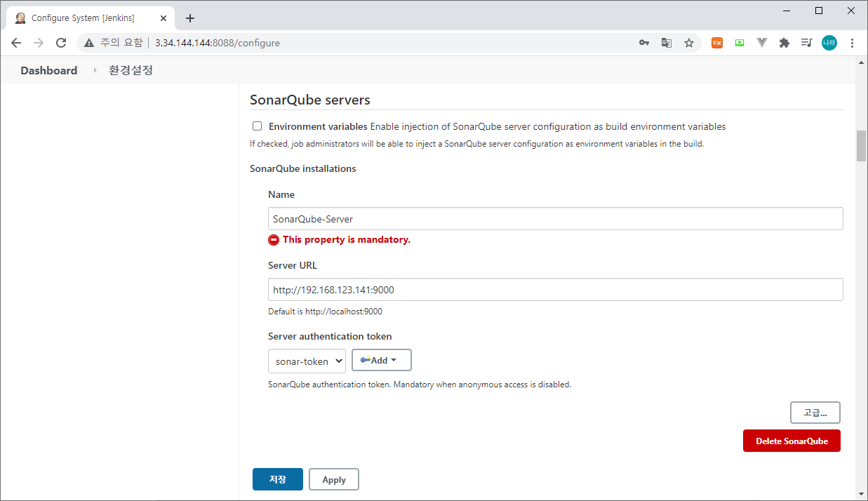Open the extensions puzzle icon
This screenshot has width=868, height=501.
(x=784, y=43)
